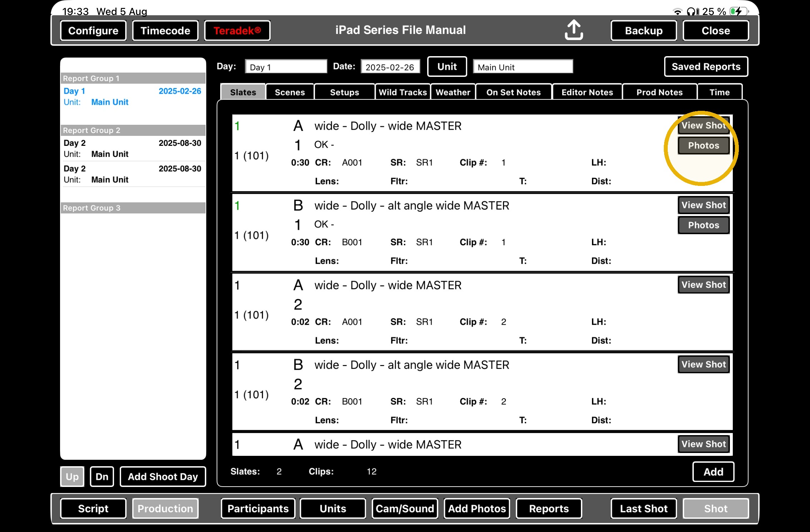
Task: Open the Units screen
Action: 333,508
